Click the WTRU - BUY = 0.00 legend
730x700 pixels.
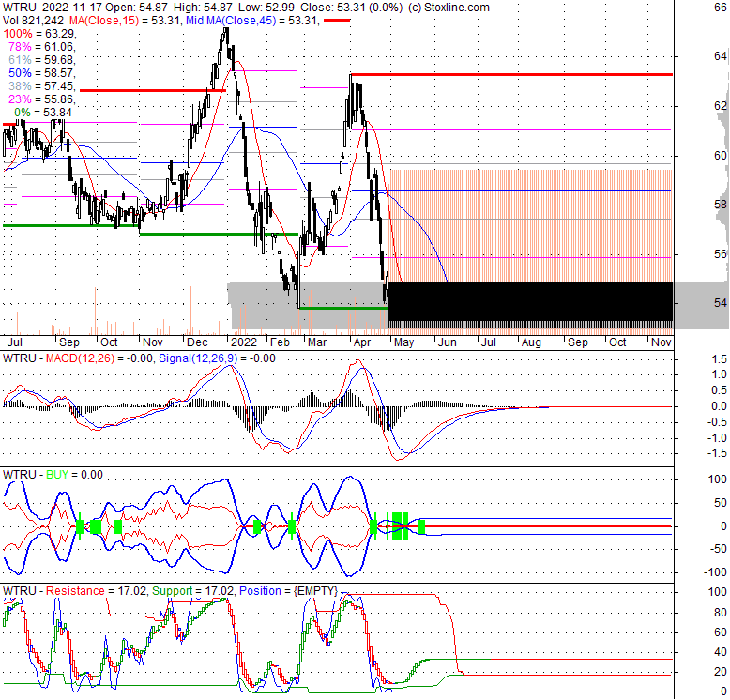pos(53,475)
